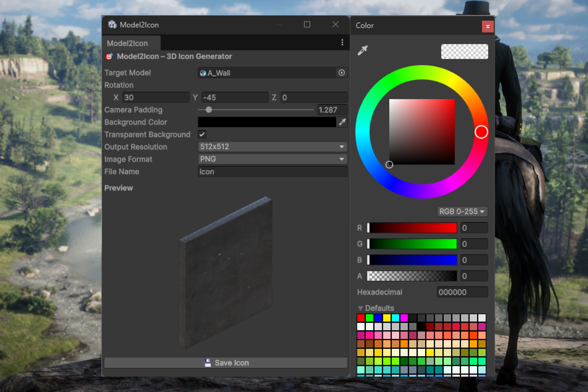This screenshot has height=392, width=588.
Task: Click the vertical three-dot menu on the Model2Icon tab
Action: pos(342,43)
